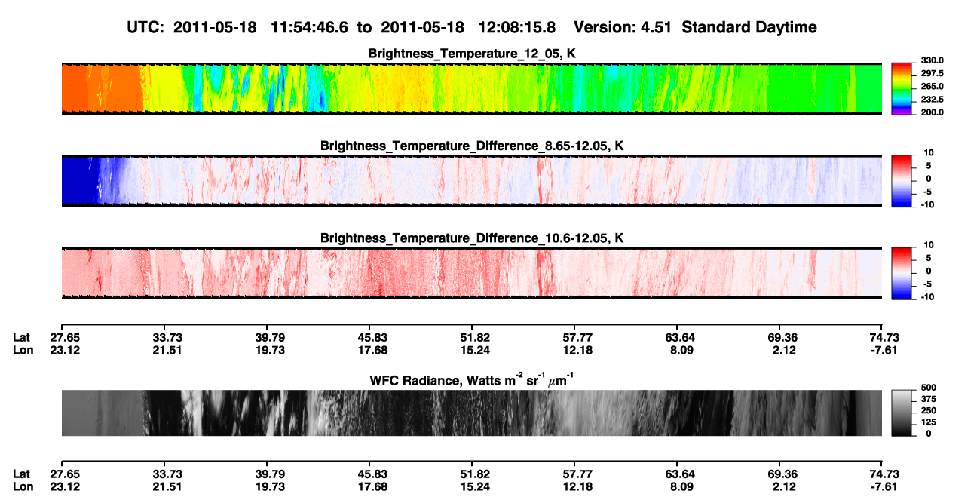Click the 'Lat' label on the bottom axis
This screenshot has height=503, width=980.
point(22,474)
